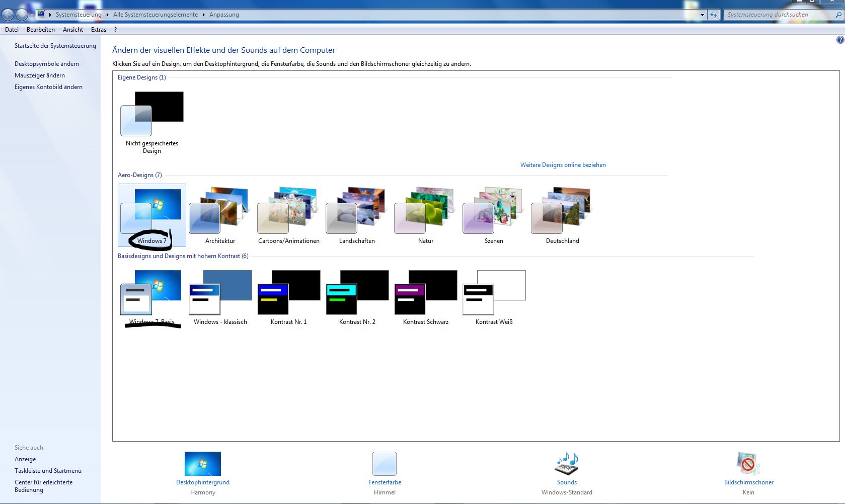Click the control panel address bar icon

click(41, 14)
